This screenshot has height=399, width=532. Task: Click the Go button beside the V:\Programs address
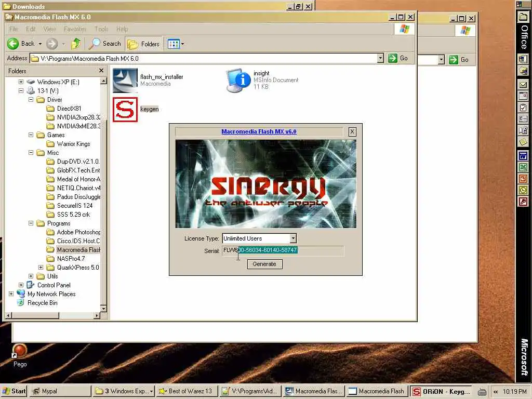coord(398,58)
